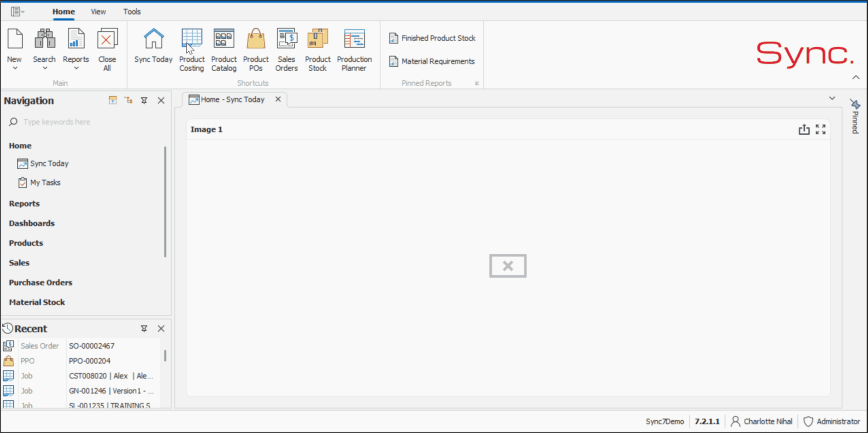Open the Reports ribbon icon
This screenshot has width=868, height=433.
[76, 39]
